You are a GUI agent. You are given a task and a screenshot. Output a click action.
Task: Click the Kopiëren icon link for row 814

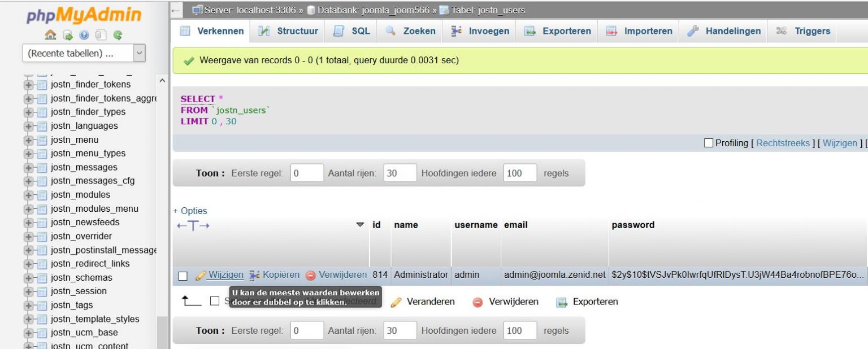(x=275, y=275)
